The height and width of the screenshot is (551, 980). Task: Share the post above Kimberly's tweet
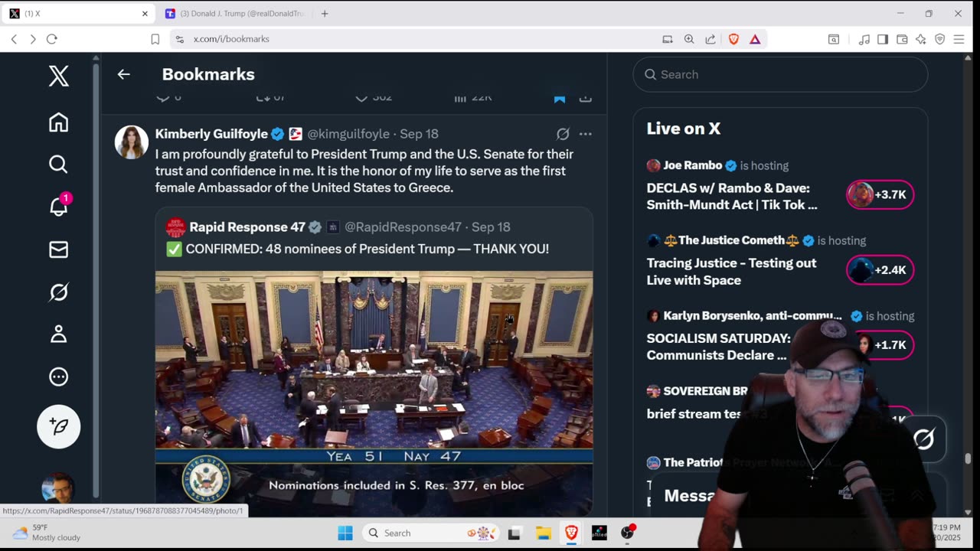click(586, 98)
